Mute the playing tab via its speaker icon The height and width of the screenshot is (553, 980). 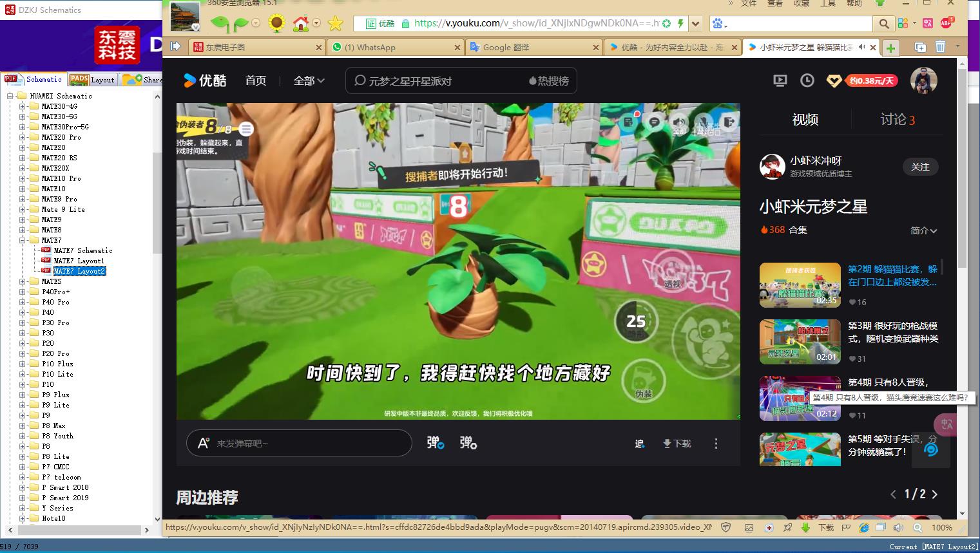pos(861,47)
